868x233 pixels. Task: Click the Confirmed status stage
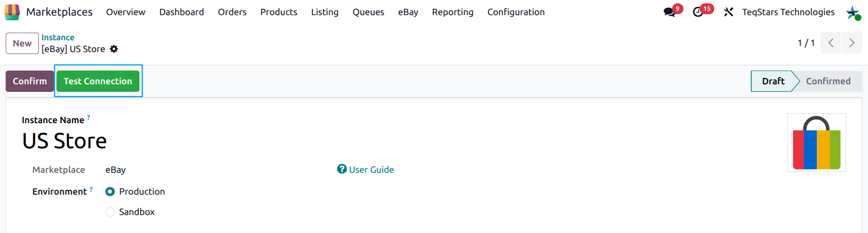(828, 81)
